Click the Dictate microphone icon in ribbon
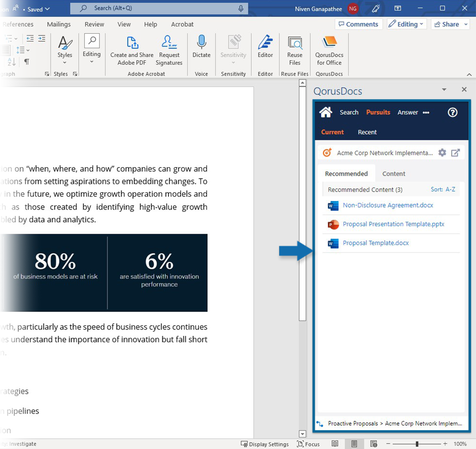 (x=201, y=42)
